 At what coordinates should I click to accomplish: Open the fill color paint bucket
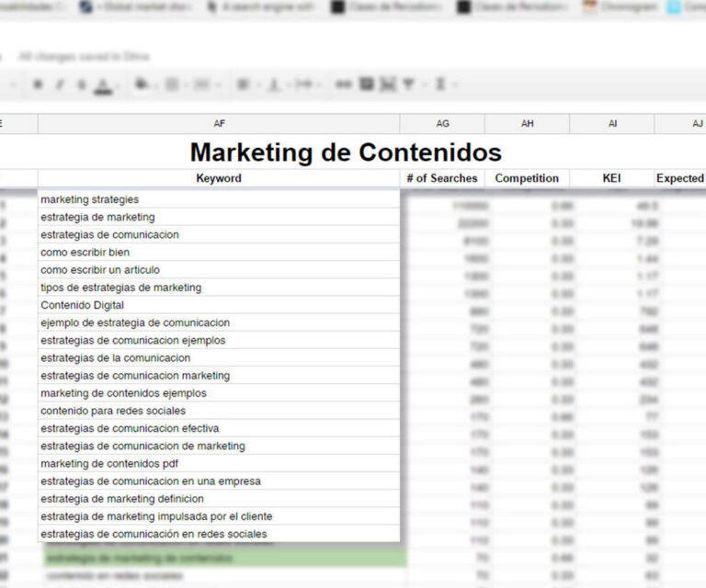coord(142,84)
